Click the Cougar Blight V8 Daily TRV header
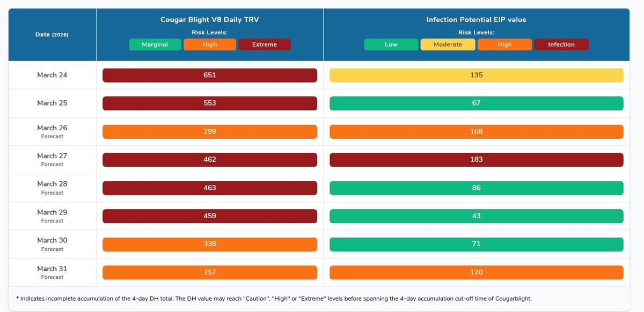This screenshot has width=644, height=312. pos(209,20)
